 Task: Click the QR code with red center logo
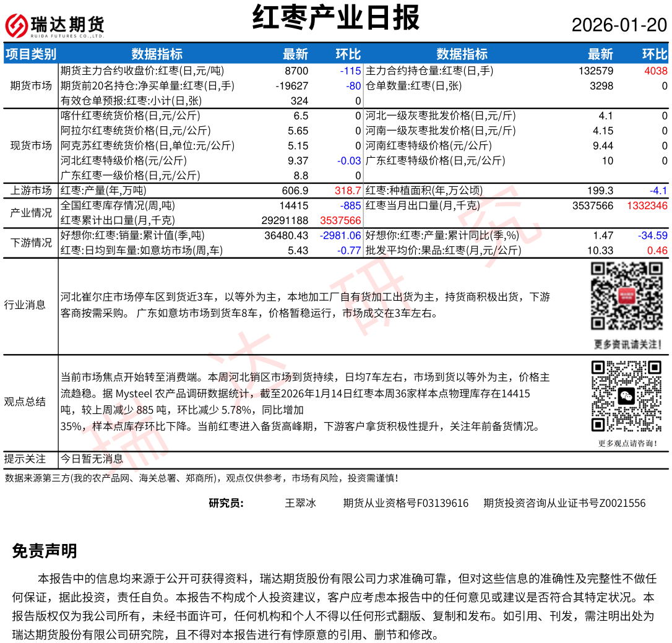coord(627,296)
